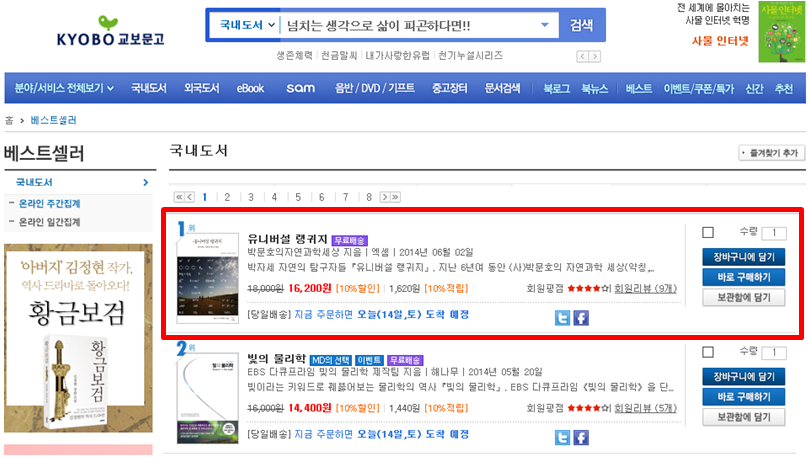Go to pagination page 5
The height and width of the screenshot is (458, 808).
point(298,197)
